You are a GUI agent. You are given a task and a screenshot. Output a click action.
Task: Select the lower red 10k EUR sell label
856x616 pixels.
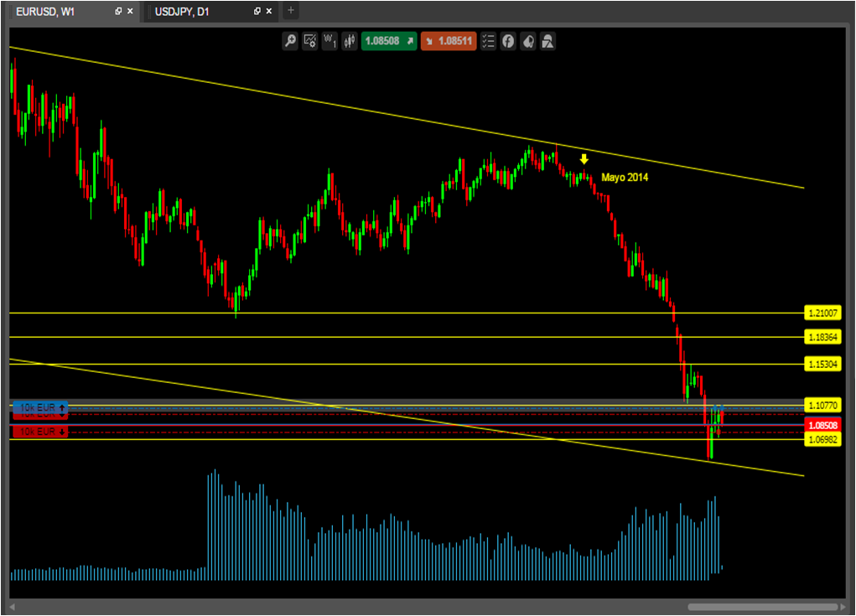click(40, 432)
